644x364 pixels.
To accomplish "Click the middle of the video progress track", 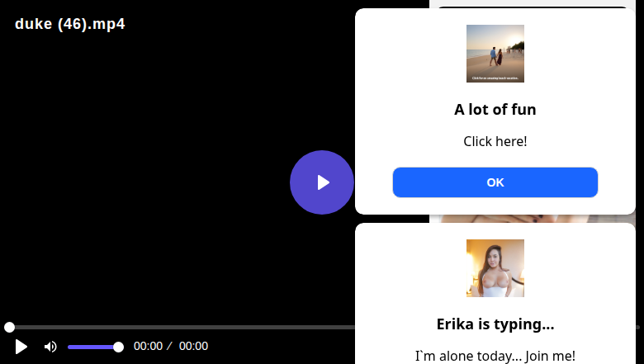I will (x=181, y=327).
